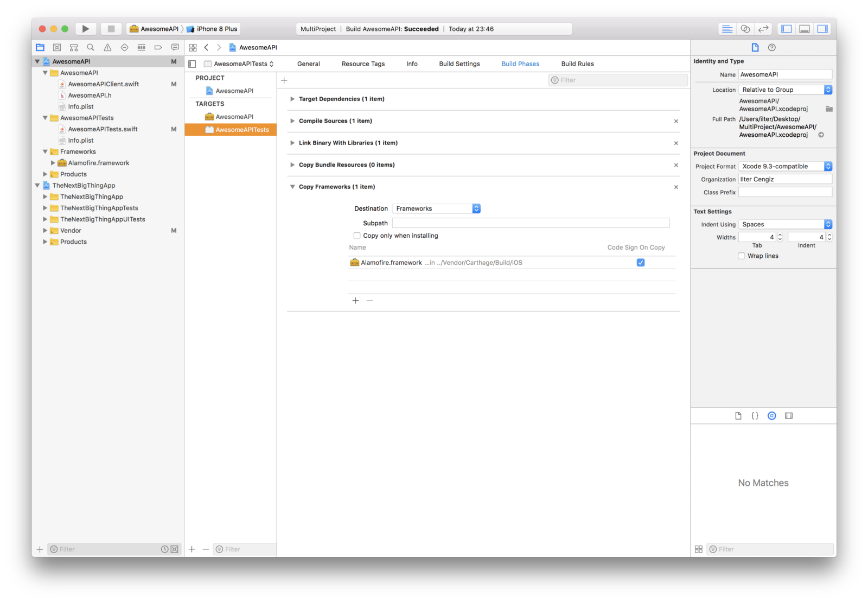Show the Media library

click(789, 416)
